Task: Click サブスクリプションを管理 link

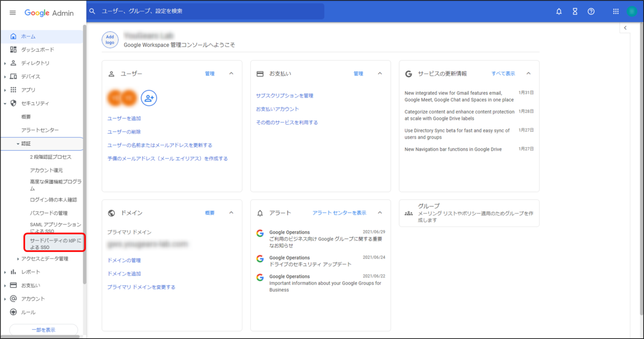Action: pos(284,95)
